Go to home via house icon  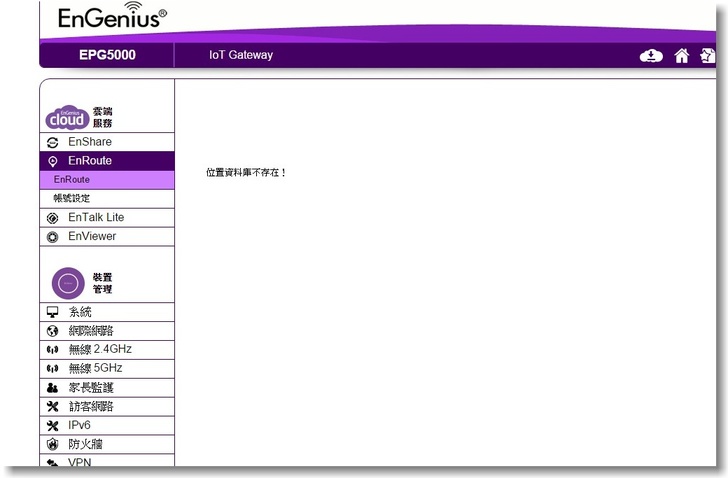pyautogui.click(x=682, y=56)
